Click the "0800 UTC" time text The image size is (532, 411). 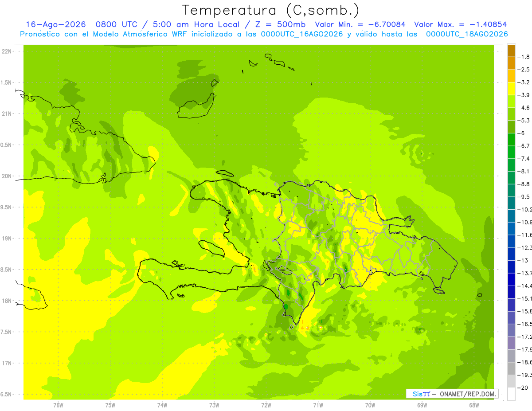click(x=117, y=25)
